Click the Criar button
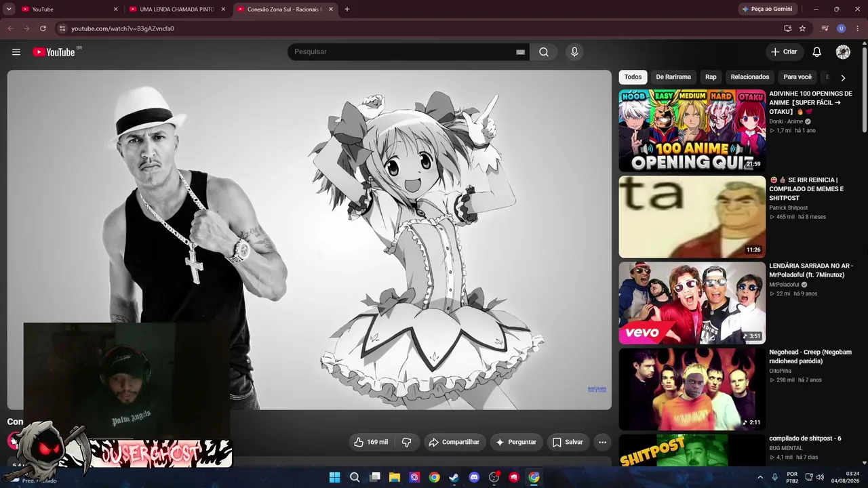Image resolution: width=868 pixels, height=488 pixels. click(785, 52)
